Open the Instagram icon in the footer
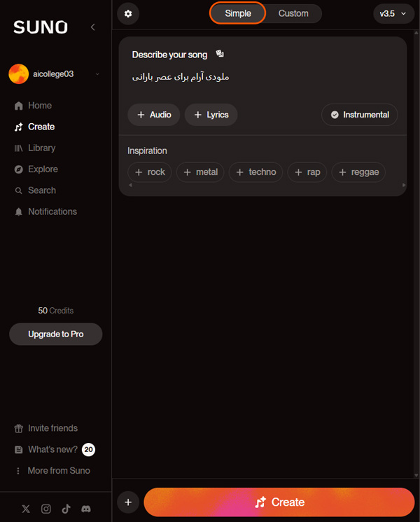 click(x=46, y=509)
